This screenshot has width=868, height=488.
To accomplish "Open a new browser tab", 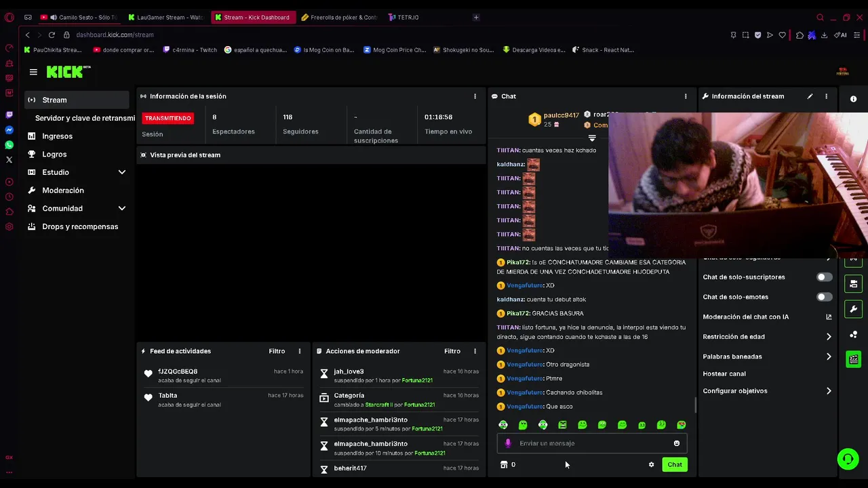I will [476, 18].
